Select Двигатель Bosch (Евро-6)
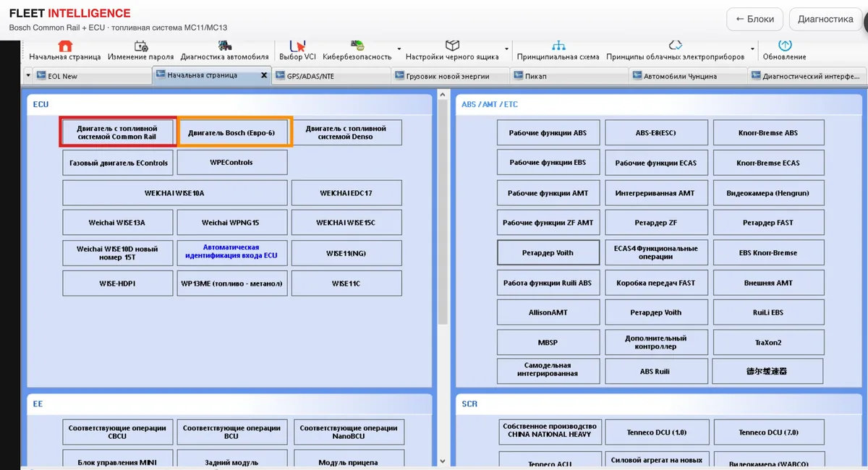Image resolution: width=868 pixels, height=470 pixels. point(231,133)
